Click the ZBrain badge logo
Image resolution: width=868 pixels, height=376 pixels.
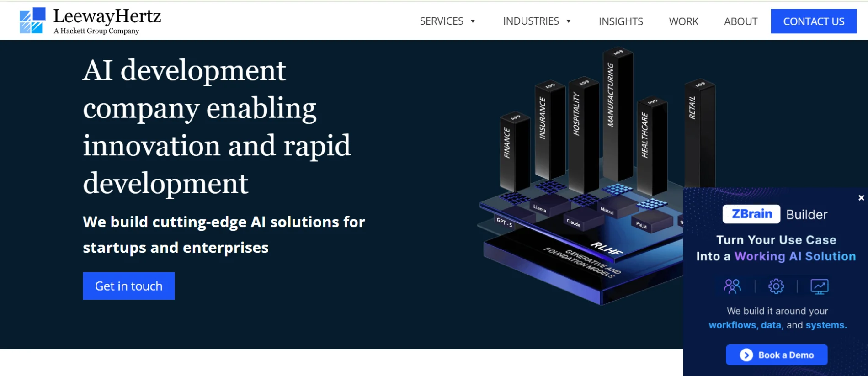tap(751, 214)
